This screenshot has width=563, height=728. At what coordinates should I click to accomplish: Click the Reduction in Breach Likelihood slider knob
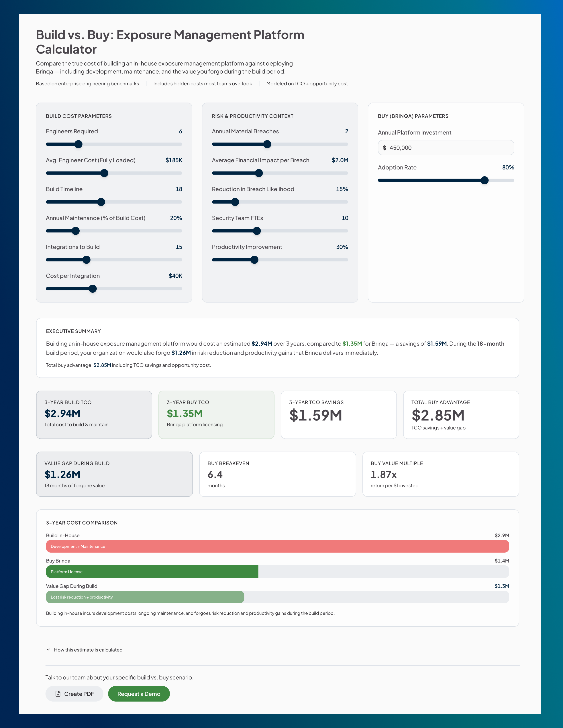[x=235, y=202]
